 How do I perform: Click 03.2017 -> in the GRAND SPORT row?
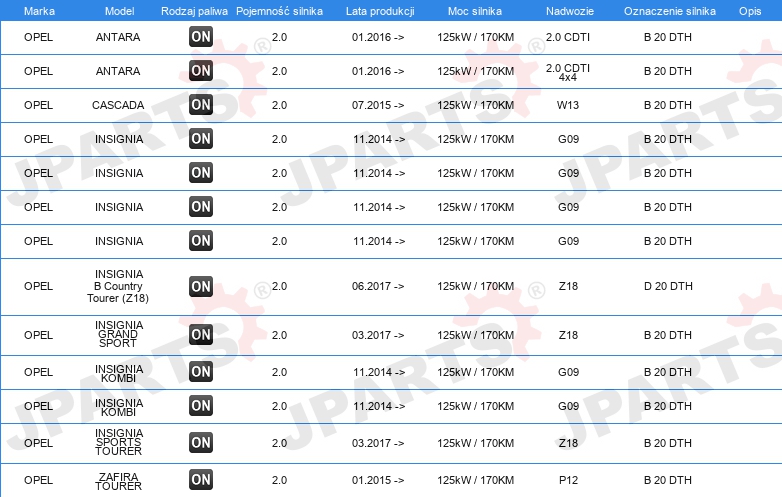click(x=378, y=335)
